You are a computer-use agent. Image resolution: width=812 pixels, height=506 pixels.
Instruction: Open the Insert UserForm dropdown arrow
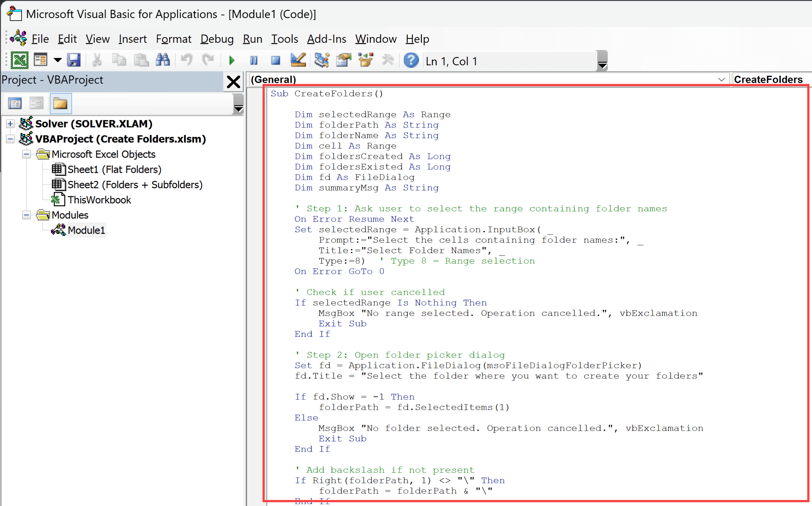click(58, 61)
